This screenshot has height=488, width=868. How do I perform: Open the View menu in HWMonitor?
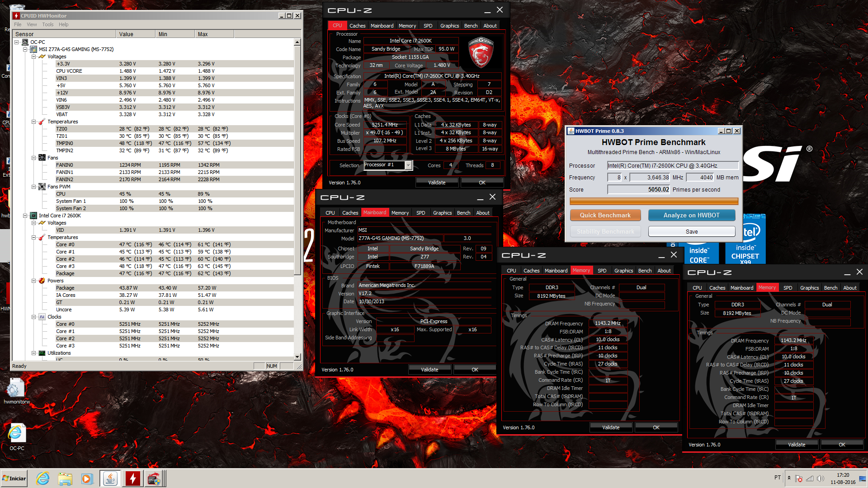pyautogui.click(x=32, y=24)
